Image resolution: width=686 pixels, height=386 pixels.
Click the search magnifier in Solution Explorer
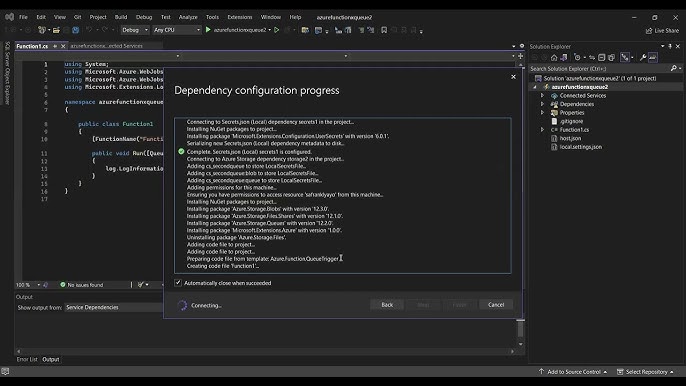pos(674,68)
